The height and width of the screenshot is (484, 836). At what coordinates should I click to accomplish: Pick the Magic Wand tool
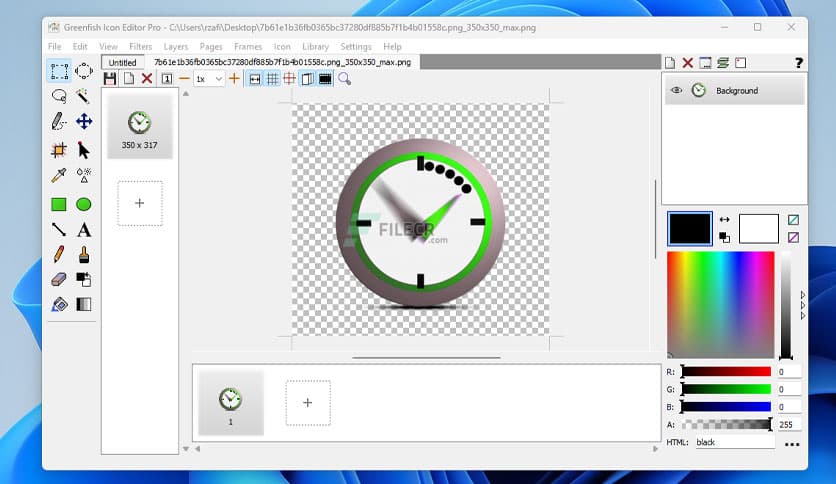(83, 96)
